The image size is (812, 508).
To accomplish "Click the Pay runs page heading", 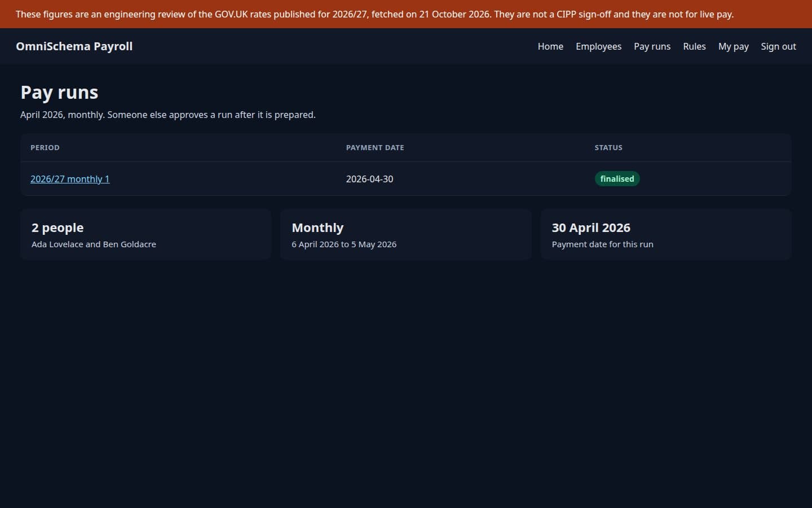I will pyautogui.click(x=59, y=92).
